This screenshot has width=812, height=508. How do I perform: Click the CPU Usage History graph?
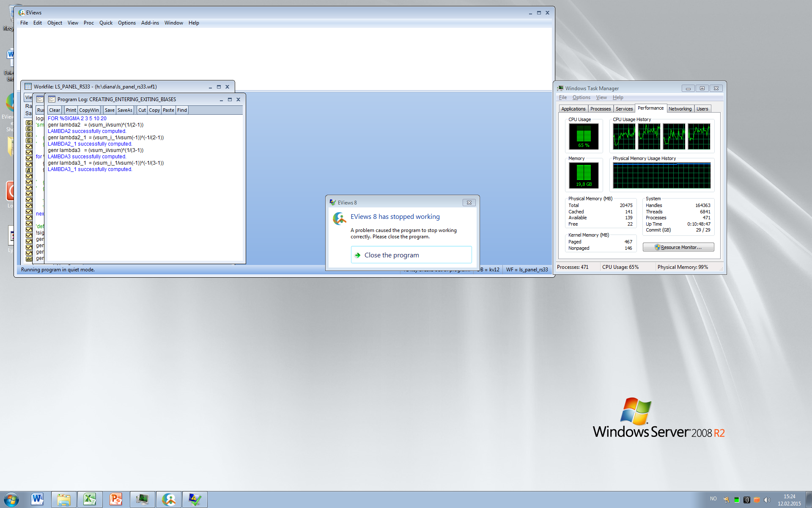(661, 136)
